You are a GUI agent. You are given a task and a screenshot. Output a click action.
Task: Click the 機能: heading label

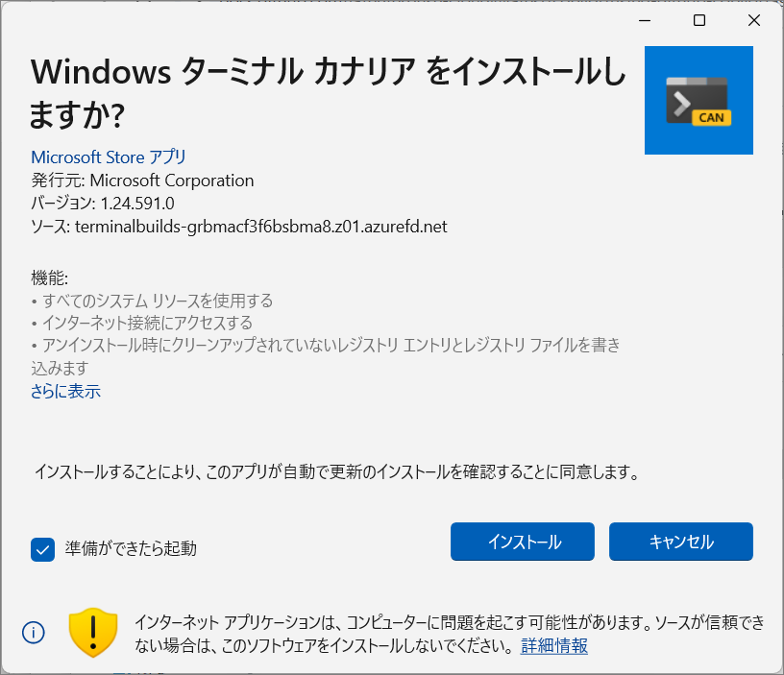[x=50, y=277]
